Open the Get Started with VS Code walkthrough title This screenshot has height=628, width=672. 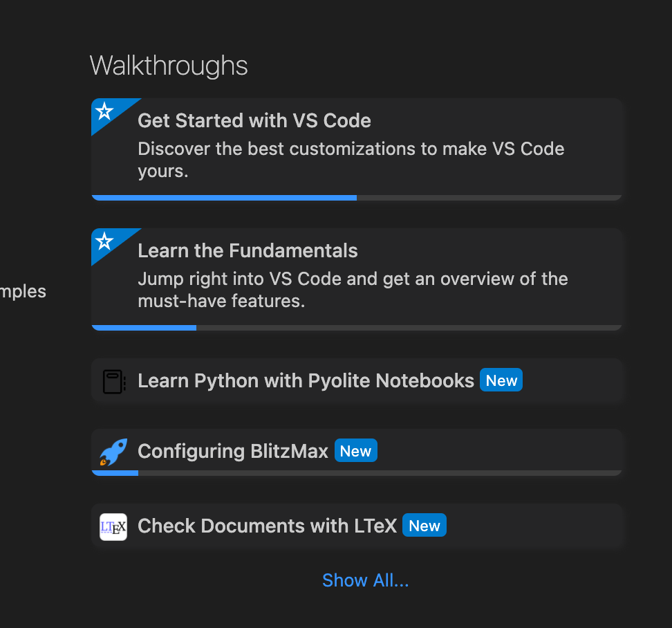254,120
